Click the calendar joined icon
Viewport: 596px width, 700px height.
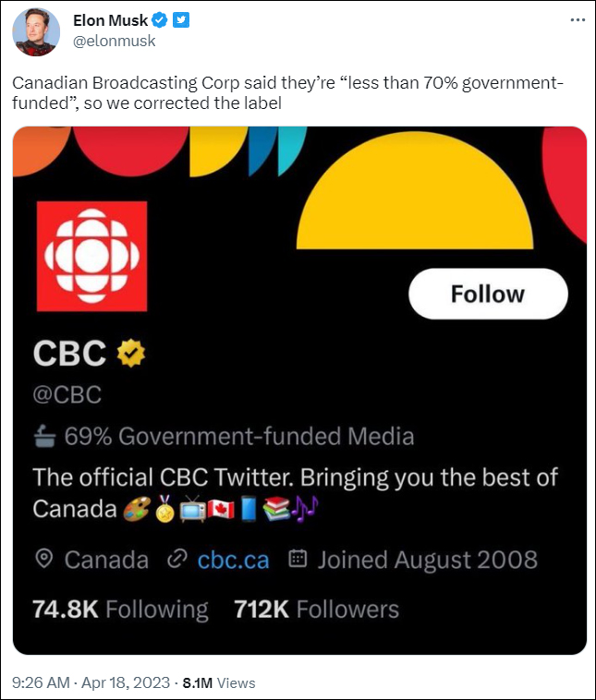298,559
